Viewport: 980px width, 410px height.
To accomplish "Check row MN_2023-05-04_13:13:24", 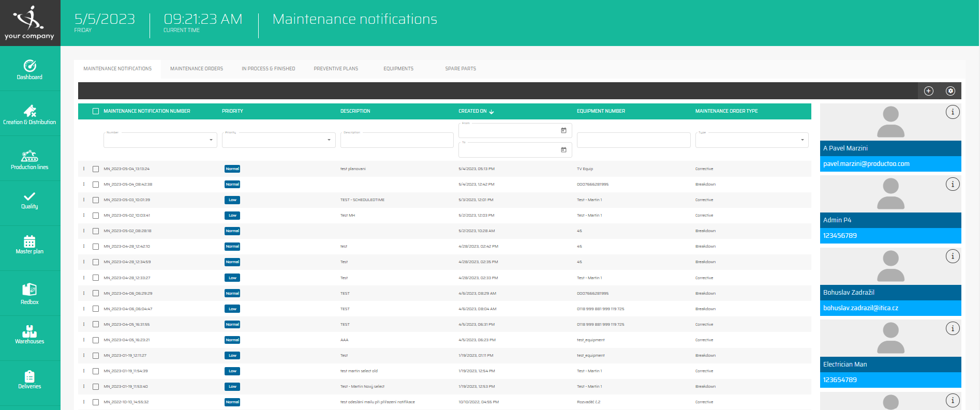I will (96, 169).
